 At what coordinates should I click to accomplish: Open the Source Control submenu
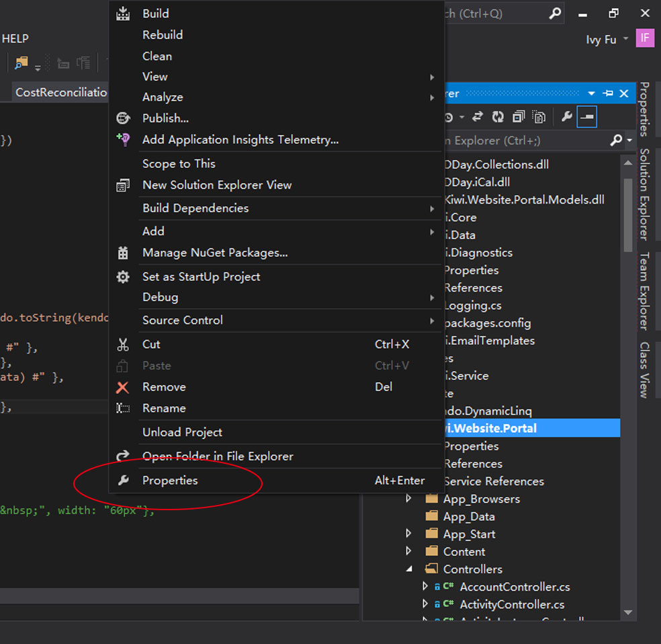point(276,321)
